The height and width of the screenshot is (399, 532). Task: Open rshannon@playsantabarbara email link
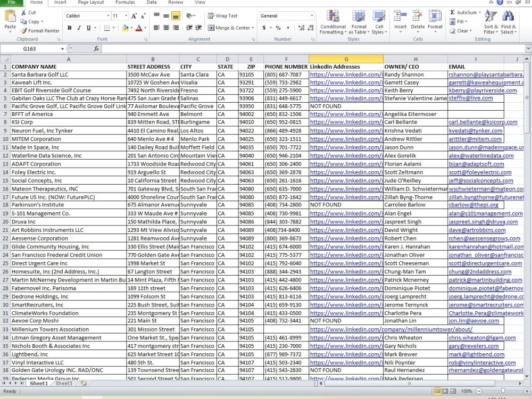tap(486, 74)
